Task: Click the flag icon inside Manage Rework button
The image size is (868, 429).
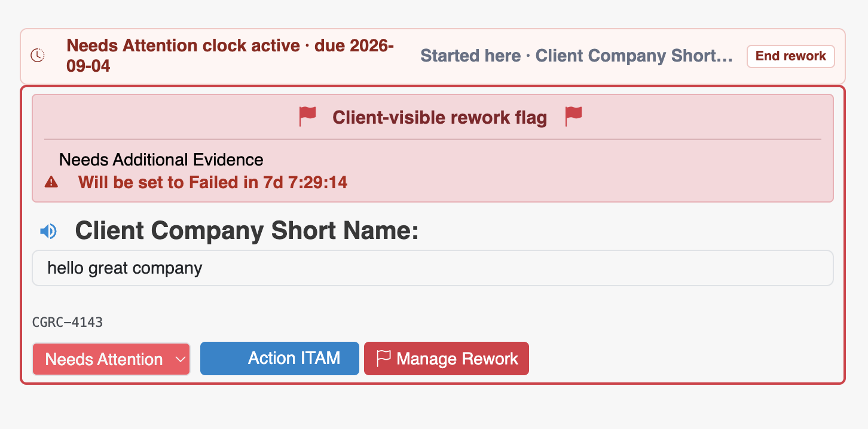Action: coord(383,358)
